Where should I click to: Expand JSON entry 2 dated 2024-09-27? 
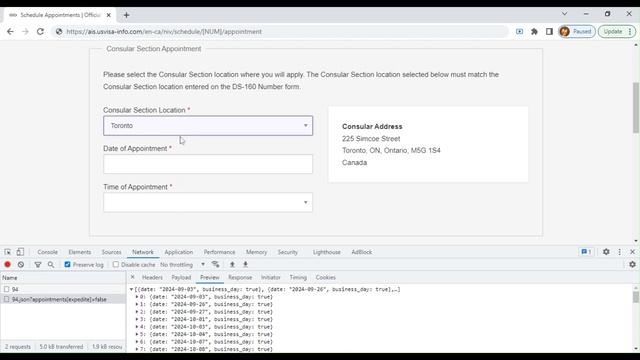[137, 312]
